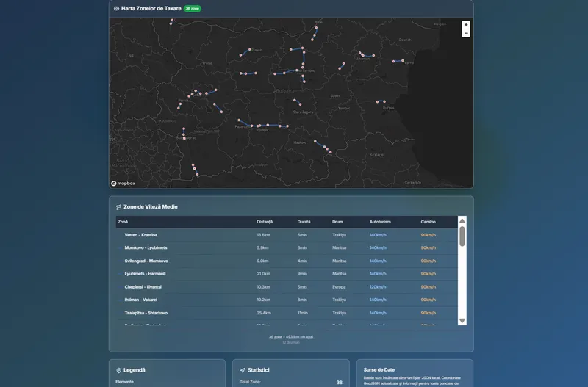Click the zone table scrollbar thumb
Screen dimensions: 588x387
(x=462, y=236)
